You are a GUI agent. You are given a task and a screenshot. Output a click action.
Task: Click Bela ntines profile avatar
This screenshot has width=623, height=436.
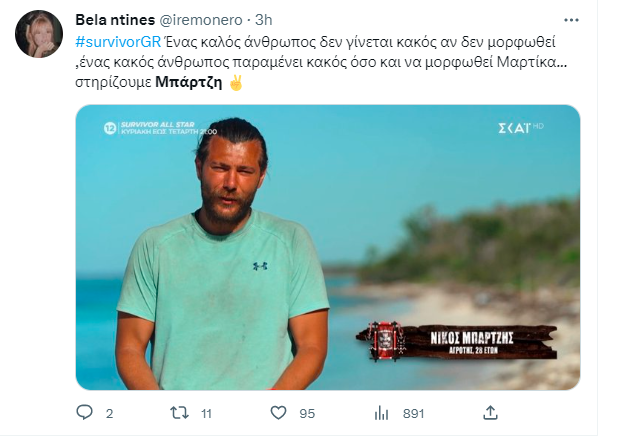pyautogui.click(x=39, y=35)
